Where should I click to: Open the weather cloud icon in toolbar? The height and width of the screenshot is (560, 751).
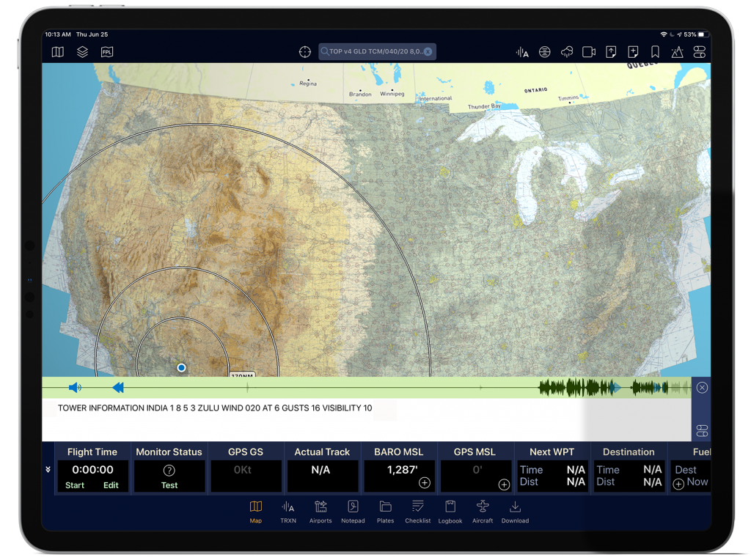click(567, 52)
